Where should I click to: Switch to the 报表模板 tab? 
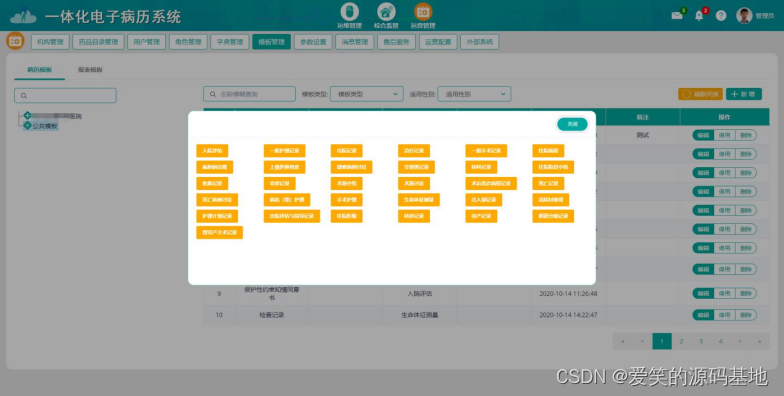pos(90,70)
